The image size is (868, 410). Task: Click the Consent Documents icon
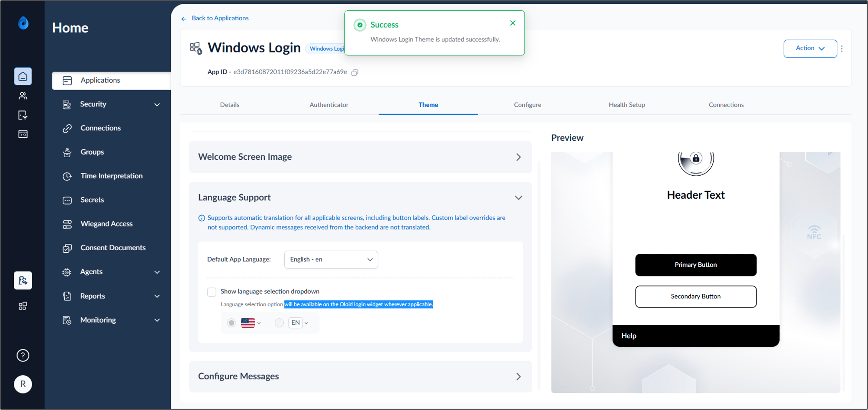click(67, 248)
